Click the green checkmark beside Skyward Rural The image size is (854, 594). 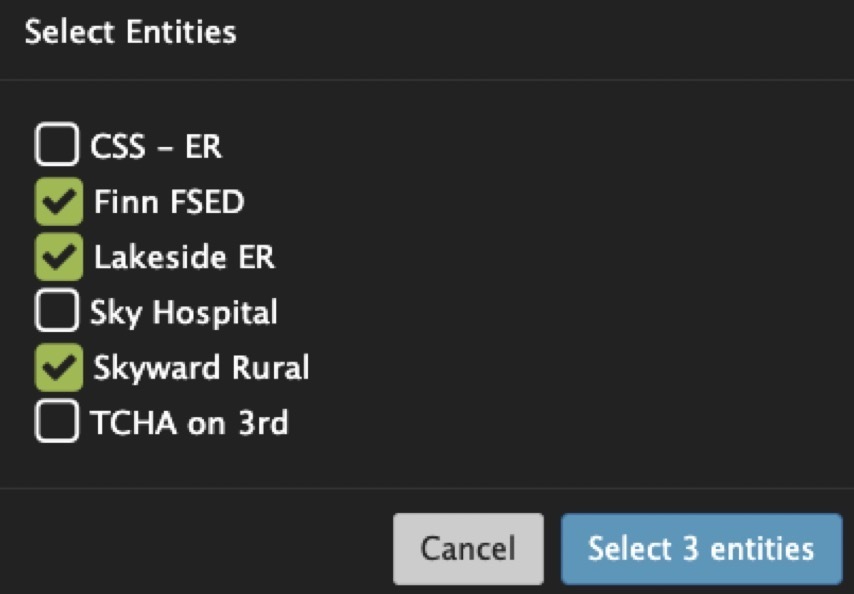coord(58,368)
